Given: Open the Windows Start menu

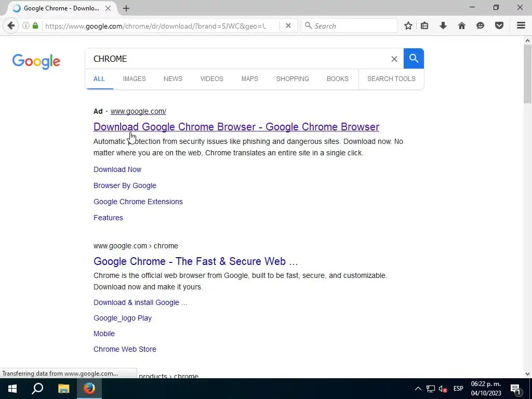Looking at the screenshot, I should click(12, 389).
